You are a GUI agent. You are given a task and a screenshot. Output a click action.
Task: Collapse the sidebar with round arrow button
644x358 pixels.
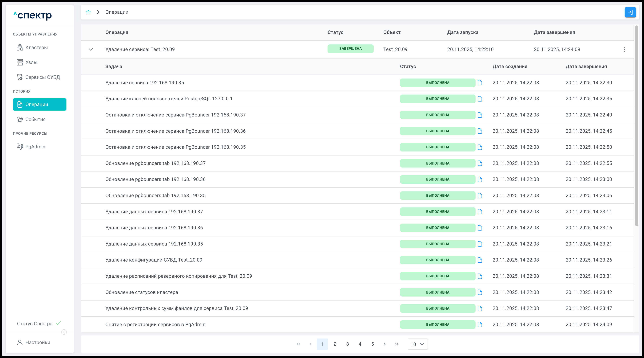pos(64,332)
